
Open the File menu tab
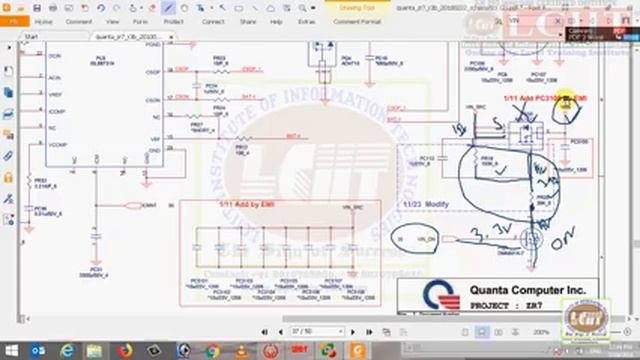[15, 22]
